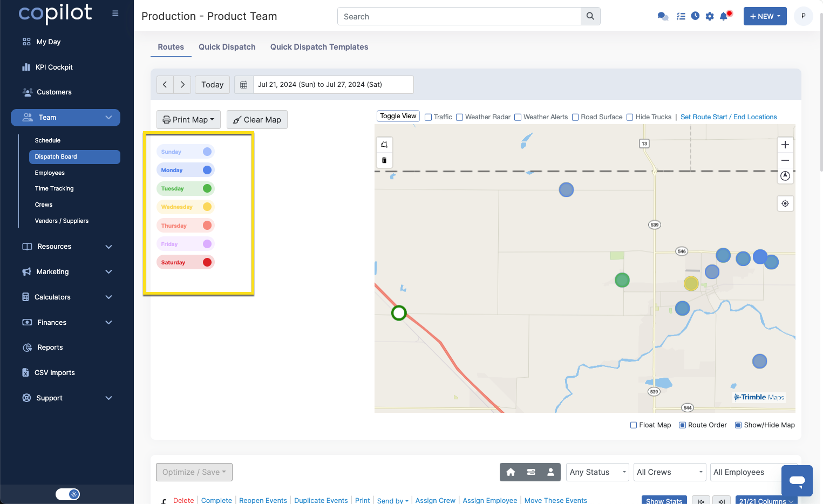Open Any Status dropdown
This screenshot has height=504, width=823.
(x=597, y=472)
